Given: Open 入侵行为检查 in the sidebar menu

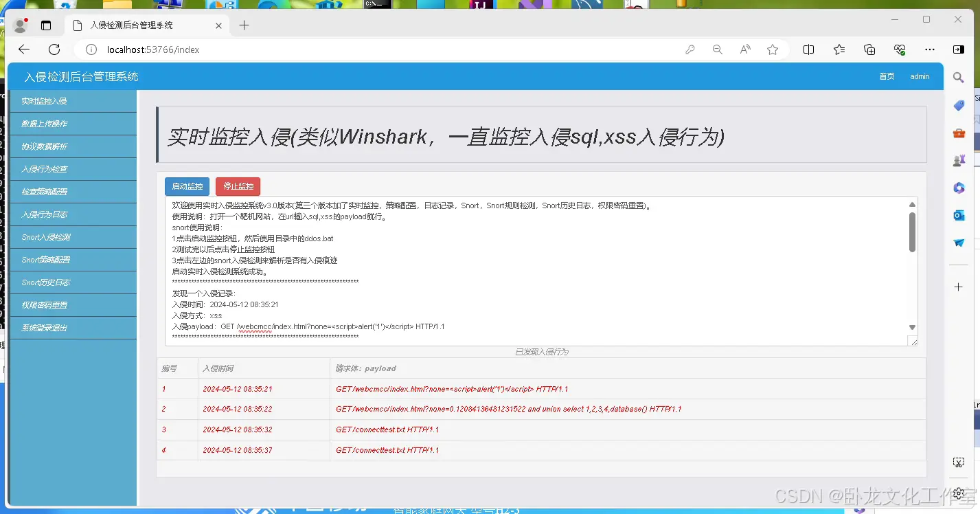Looking at the screenshot, I should (x=73, y=169).
